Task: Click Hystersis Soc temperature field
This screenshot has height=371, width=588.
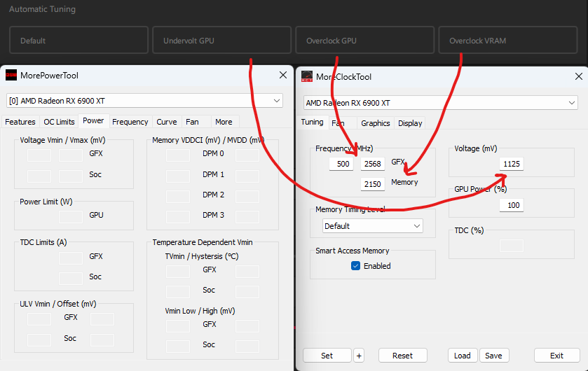Action: click(x=247, y=292)
